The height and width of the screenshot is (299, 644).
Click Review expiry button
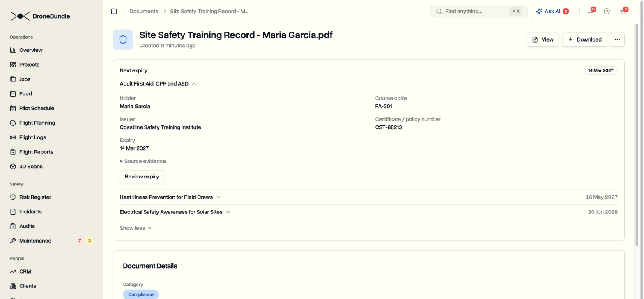point(142,177)
